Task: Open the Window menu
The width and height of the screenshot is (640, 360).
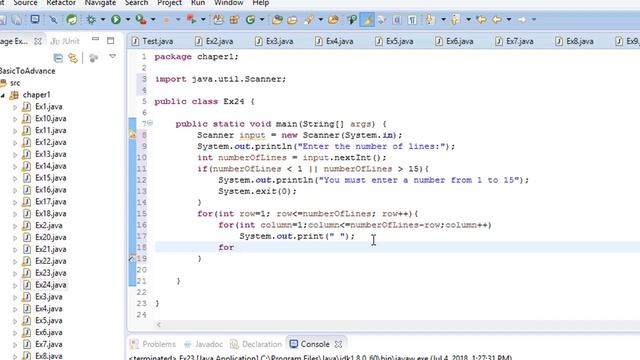Action: tap(229, 3)
